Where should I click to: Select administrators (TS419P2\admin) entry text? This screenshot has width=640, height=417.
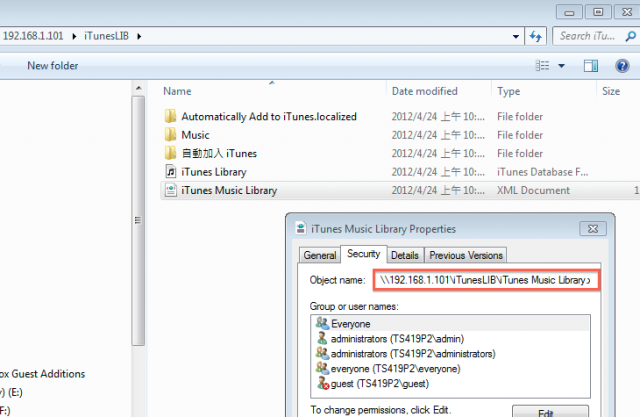click(397, 339)
